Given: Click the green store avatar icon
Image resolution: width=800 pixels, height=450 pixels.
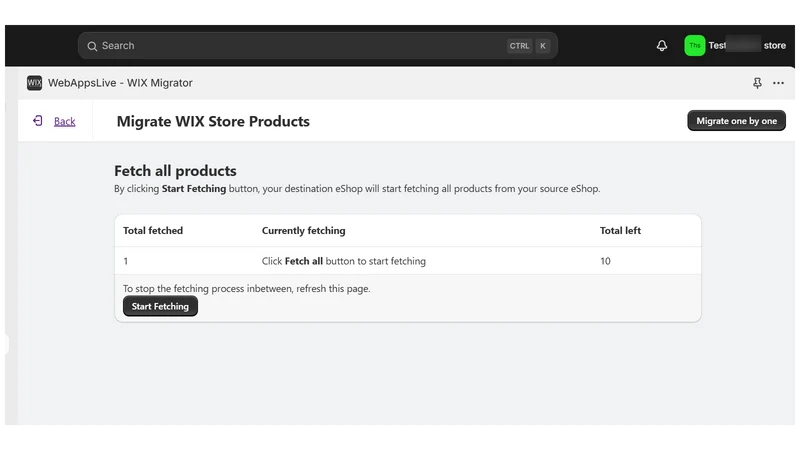Looking at the screenshot, I should point(694,45).
